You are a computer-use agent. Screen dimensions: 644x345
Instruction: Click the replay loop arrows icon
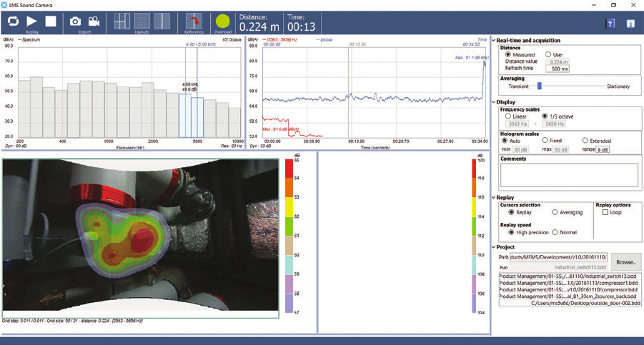pos(14,21)
